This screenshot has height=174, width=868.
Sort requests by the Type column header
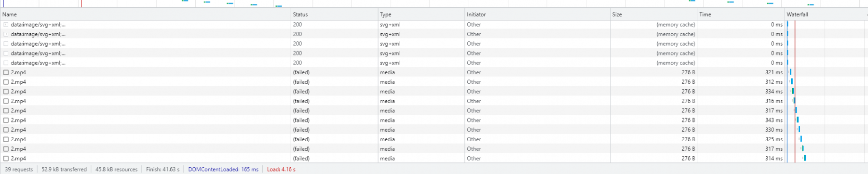(421, 14)
